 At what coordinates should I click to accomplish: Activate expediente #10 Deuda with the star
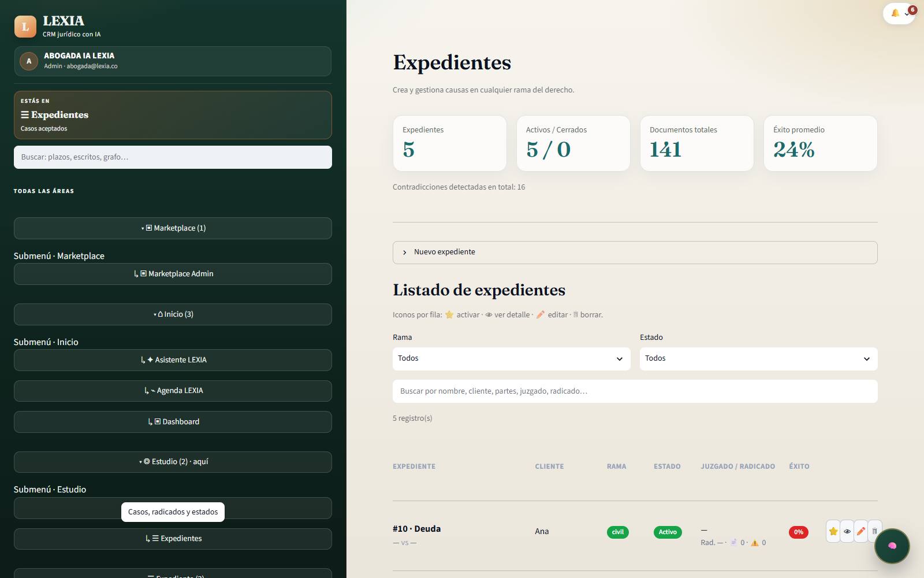coord(833,531)
